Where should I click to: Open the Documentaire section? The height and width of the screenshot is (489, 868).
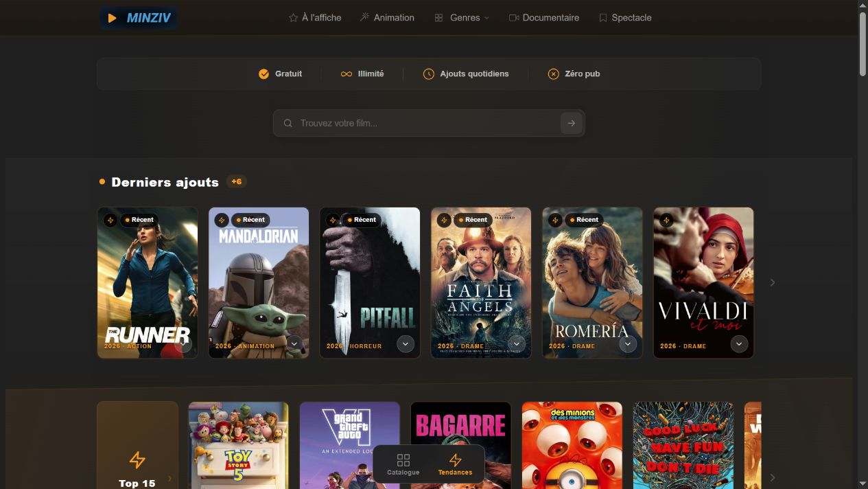click(x=544, y=18)
